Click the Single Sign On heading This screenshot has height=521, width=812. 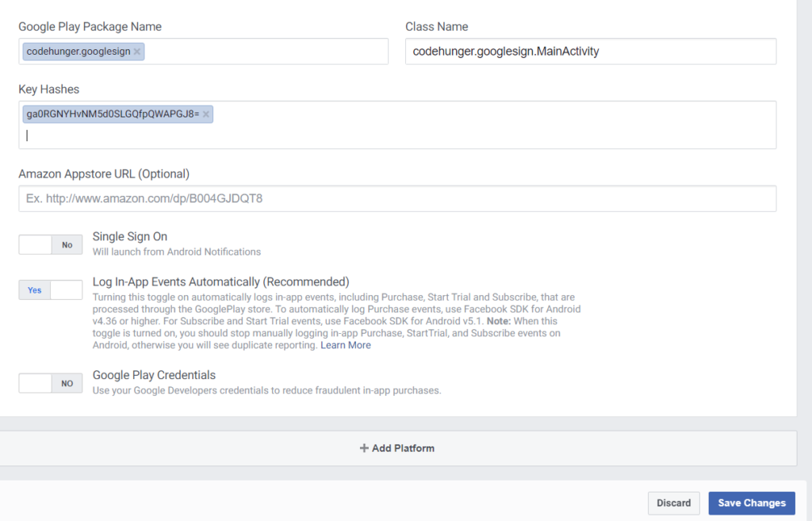click(x=130, y=236)
